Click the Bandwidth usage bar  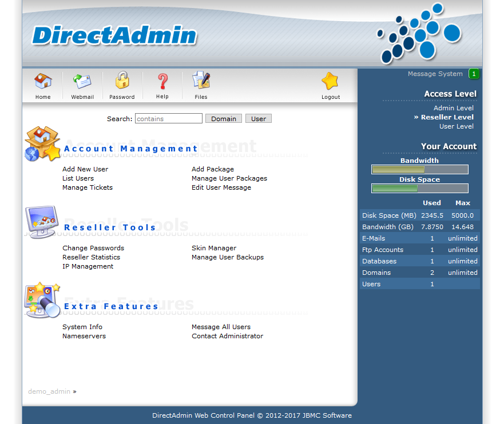tap(420, 170)
